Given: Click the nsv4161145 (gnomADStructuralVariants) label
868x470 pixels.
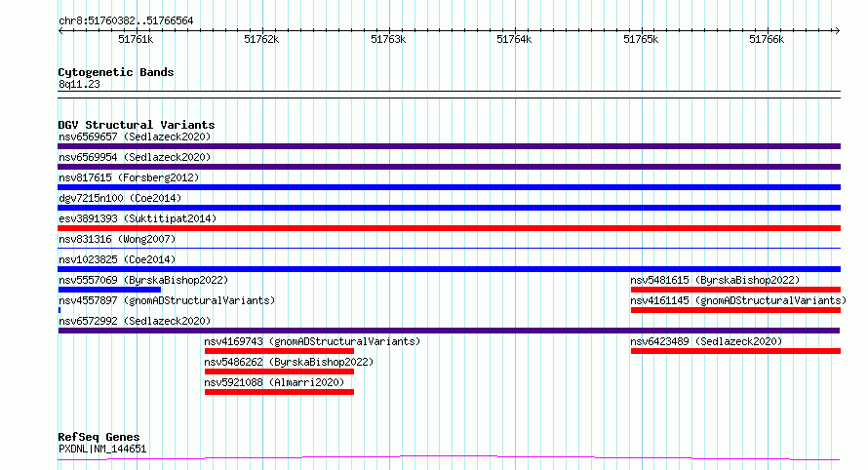Looking at the screenshot, I should (x=738, y=300).
